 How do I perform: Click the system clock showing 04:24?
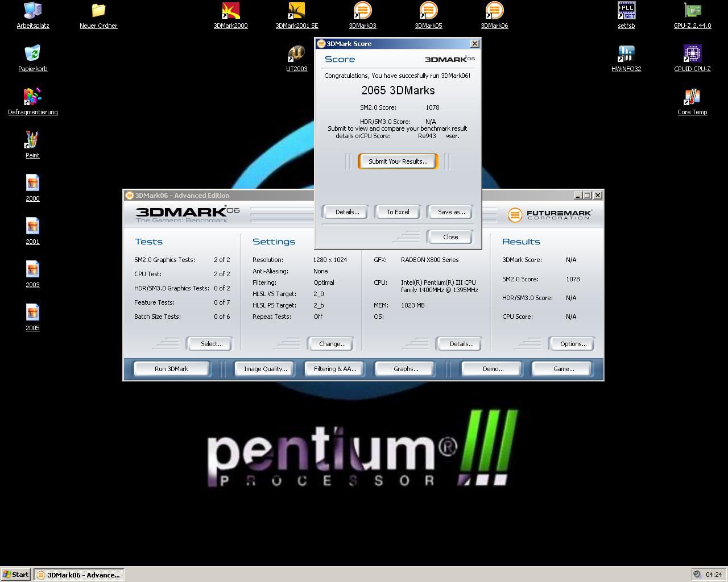pyautogui.click(x=714, y=575)
